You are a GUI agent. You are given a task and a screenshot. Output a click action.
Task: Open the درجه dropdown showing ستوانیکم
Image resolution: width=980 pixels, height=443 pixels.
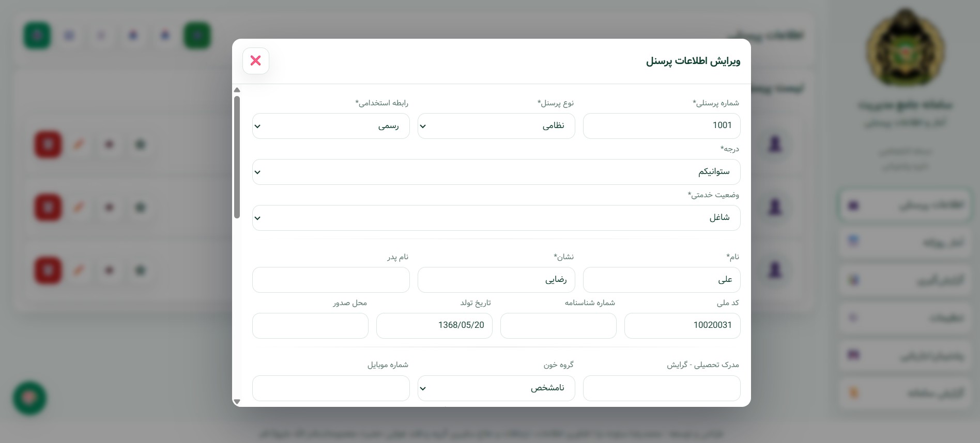click(x=496, y=172)
